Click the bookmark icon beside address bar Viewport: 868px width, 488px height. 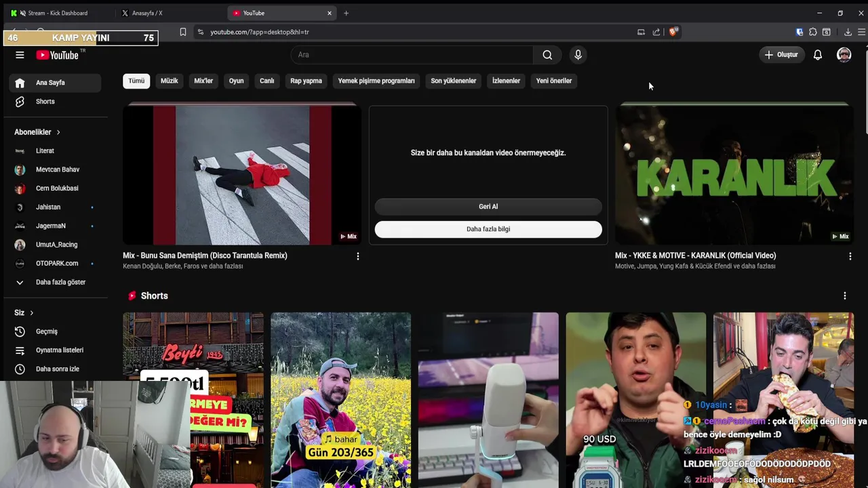pyautogui.click(x=182, y=32)
